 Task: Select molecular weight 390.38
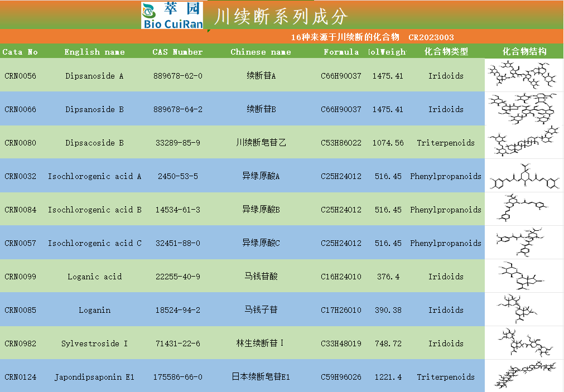pos(388,310)
